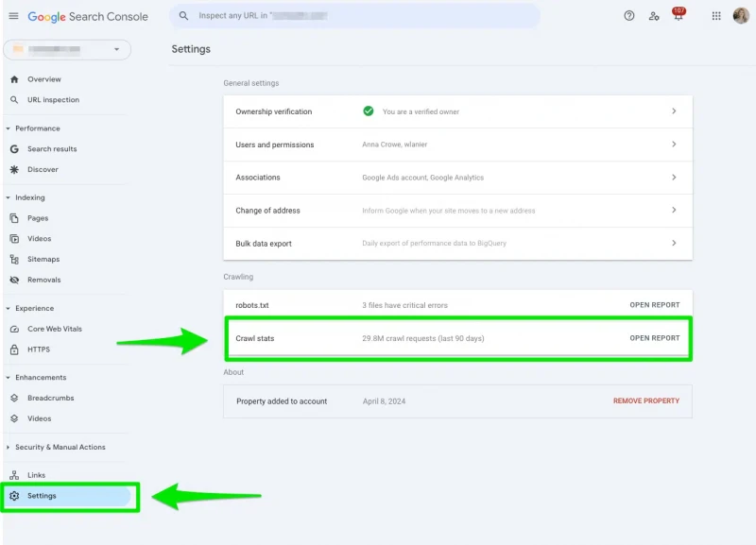Click the Indexing Videos play icon
Viewport: 756px width, 545px height.
point(14,239)
